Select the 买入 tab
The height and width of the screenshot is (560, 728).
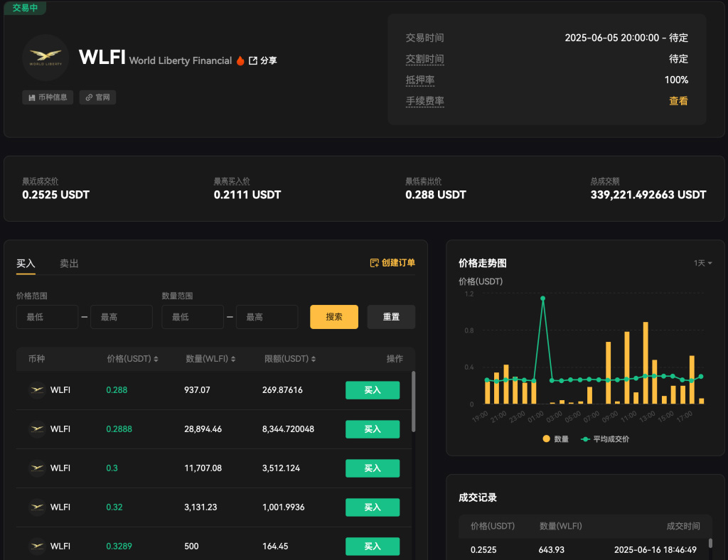(x=26, y=263)
